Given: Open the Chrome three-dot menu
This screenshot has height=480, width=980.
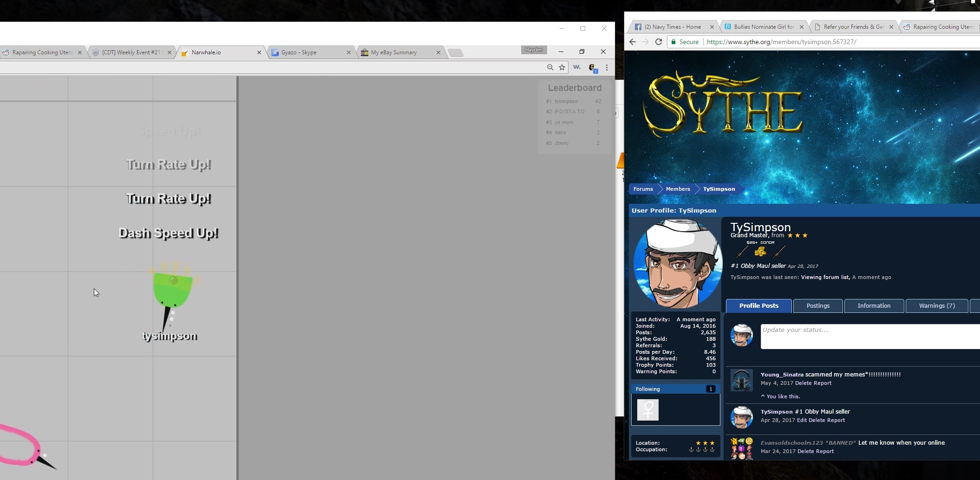Looking at the screenshot, I should pyautogui.click(x=607, y=67).
